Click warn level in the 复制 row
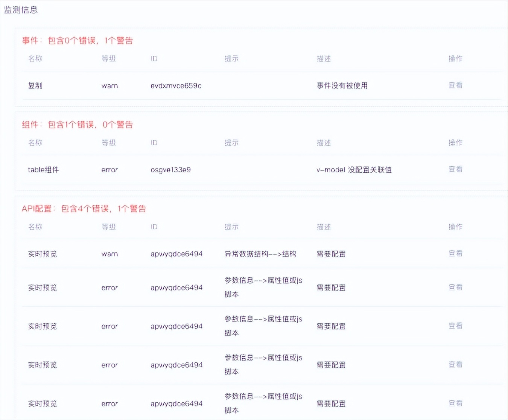 point(110,86)
